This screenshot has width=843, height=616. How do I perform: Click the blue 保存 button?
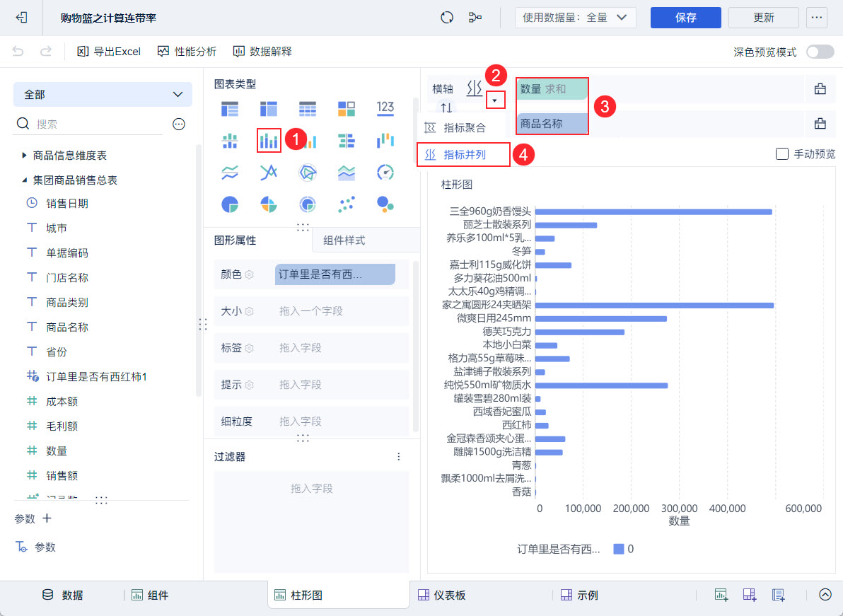coord(685,18)
